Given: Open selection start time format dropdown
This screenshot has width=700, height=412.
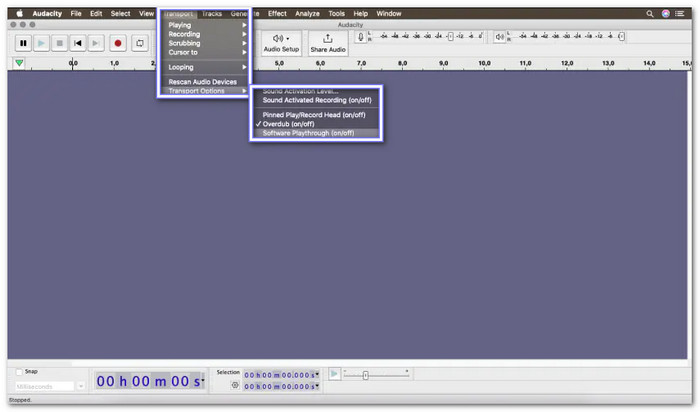Looking at the screenshot, I should [x=317, y=375].
